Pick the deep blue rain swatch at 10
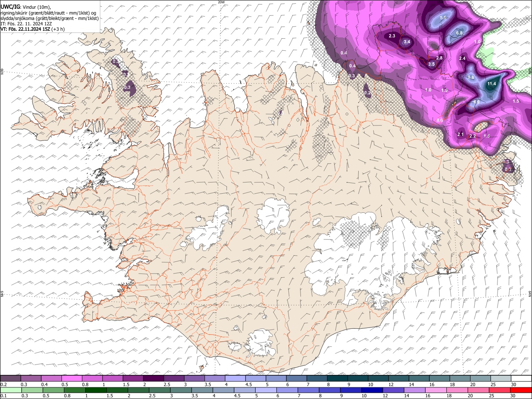The image size is (532, 399). 372,390
